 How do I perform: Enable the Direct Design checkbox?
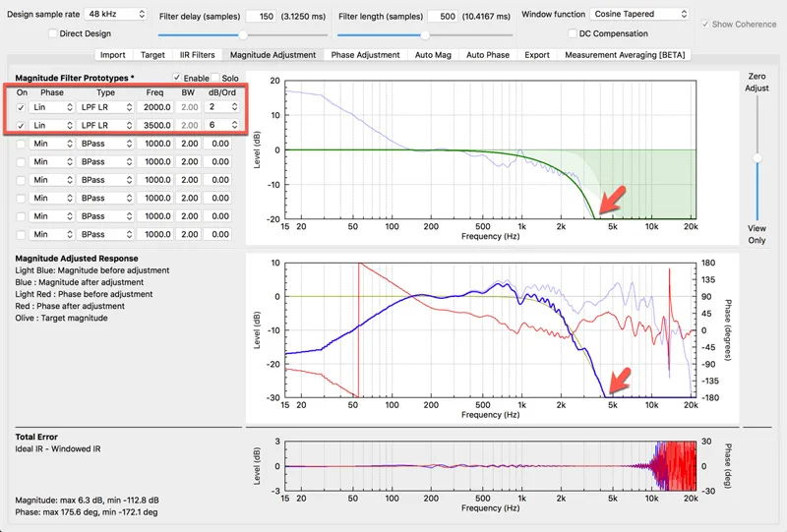[x=52, y=33]
